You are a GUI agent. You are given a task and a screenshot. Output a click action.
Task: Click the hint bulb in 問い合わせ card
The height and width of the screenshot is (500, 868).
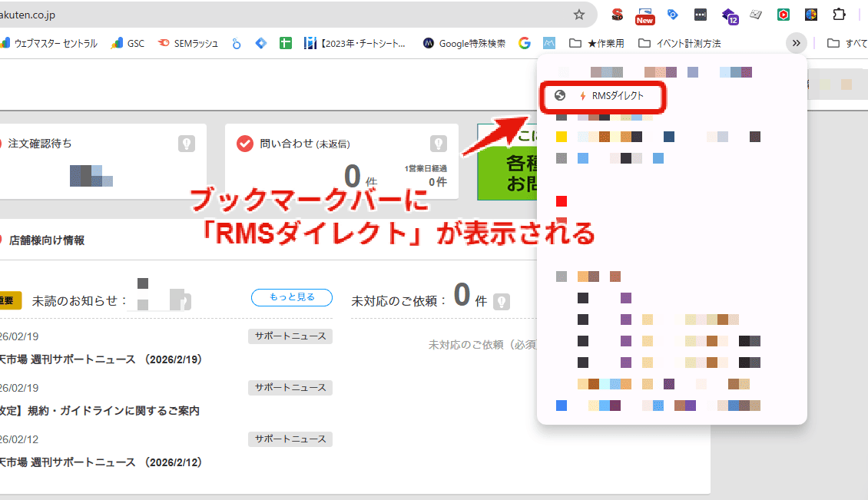(x=438, y=144)
